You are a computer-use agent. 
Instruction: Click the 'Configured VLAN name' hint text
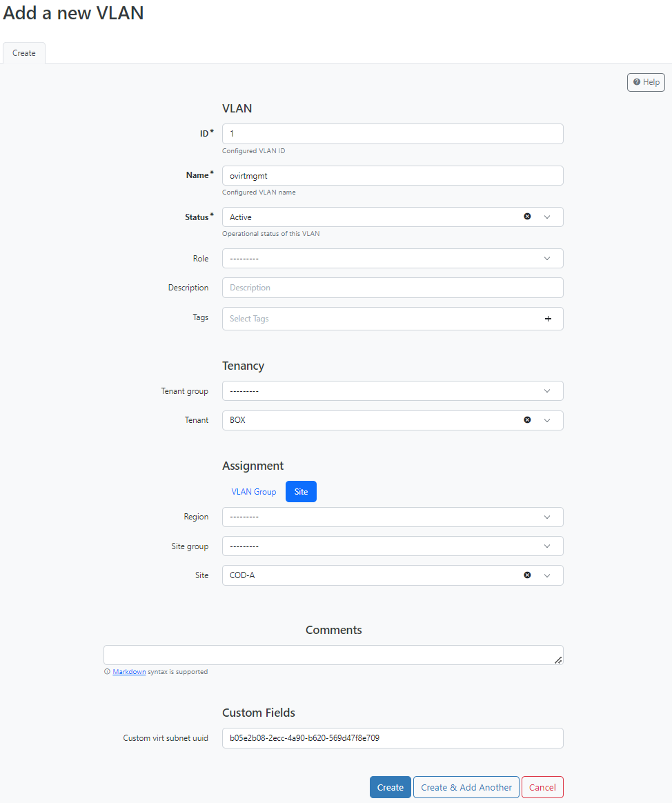tap(259, 192)
